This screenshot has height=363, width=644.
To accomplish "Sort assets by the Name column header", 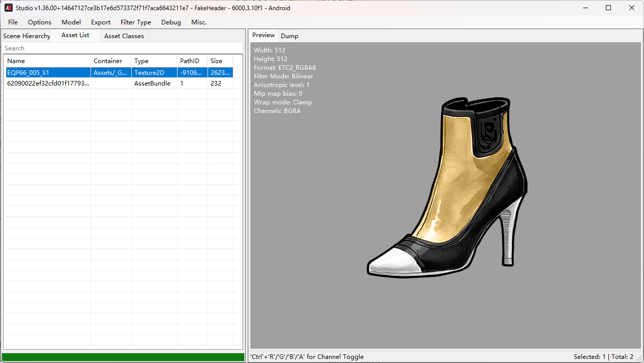I will click(x=47, y=61).
